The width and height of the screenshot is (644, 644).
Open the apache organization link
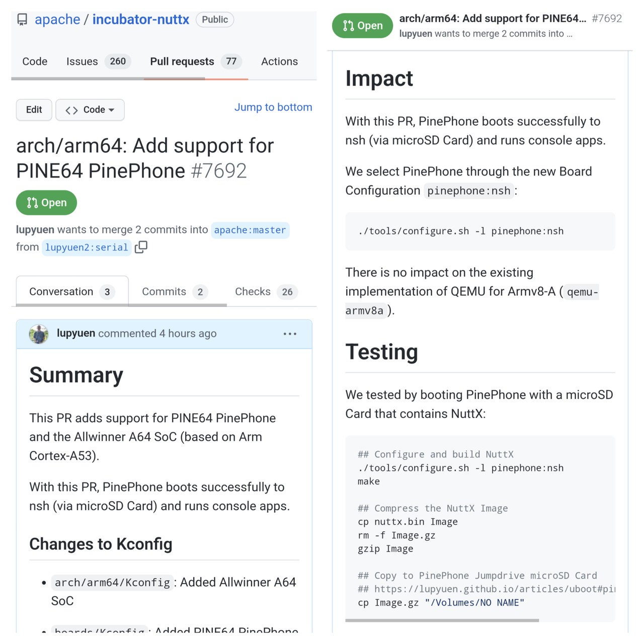(57, 20)
